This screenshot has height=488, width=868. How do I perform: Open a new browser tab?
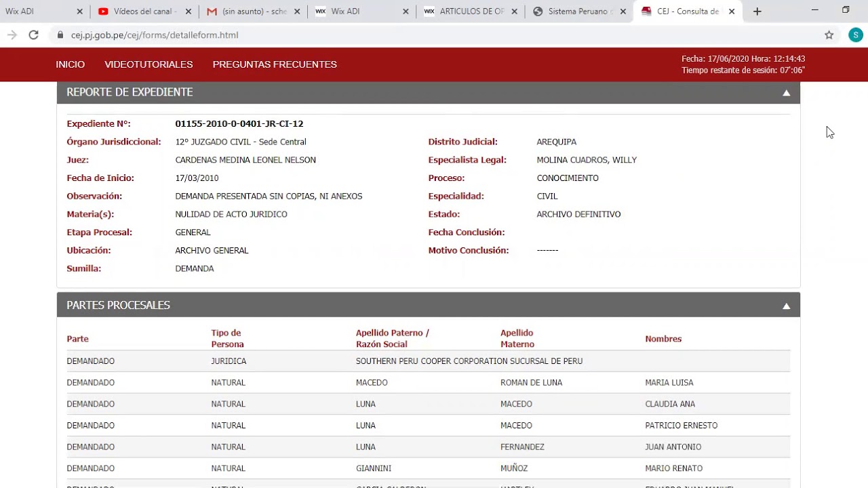pos(757,12)
